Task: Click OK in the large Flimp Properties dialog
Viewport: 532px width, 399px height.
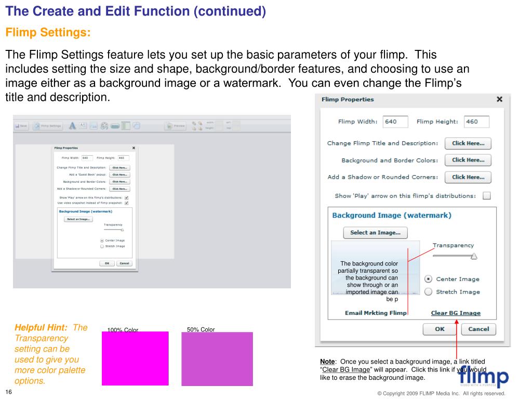Action: (440, 329)
